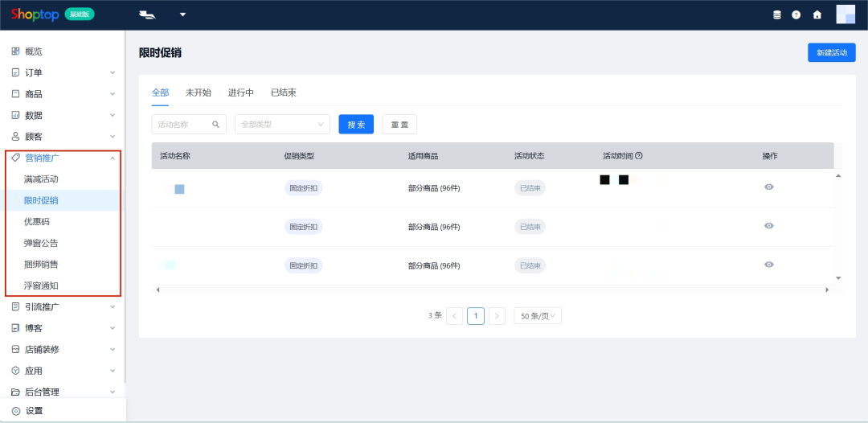This screenshot has height=423, width=868.
Task: Switch to the 未开始 tab
Action: tap(199, 92)
